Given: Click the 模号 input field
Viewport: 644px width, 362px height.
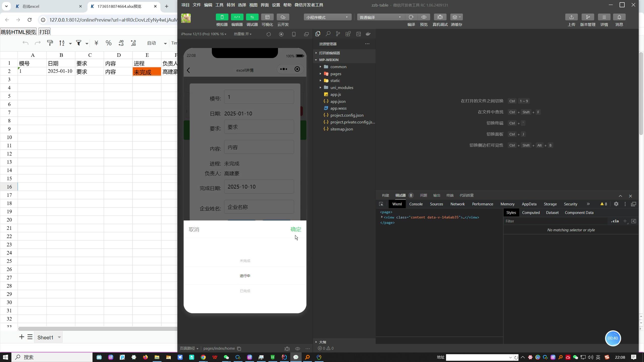Looking at the screenshot, I should pos(259,97).
